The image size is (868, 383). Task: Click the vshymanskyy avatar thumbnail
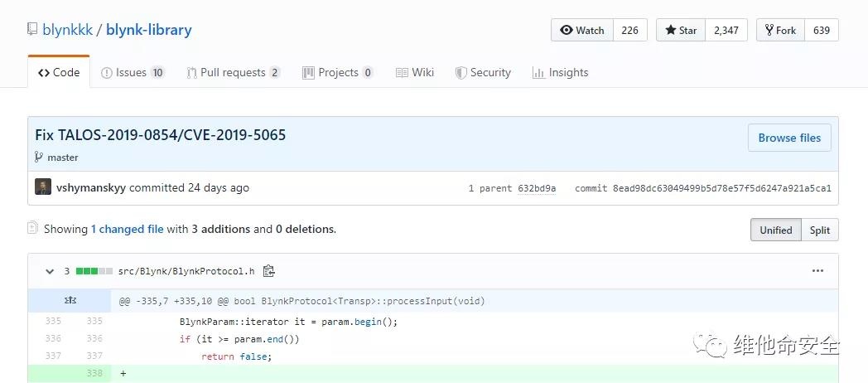coord(43,187)
